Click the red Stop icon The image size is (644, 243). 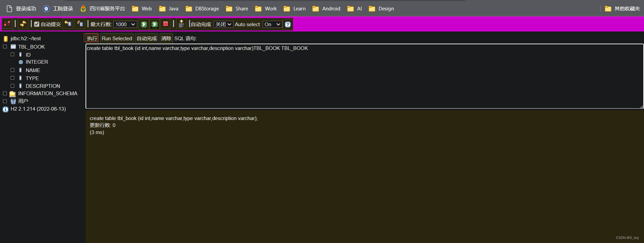coord(166,24)
